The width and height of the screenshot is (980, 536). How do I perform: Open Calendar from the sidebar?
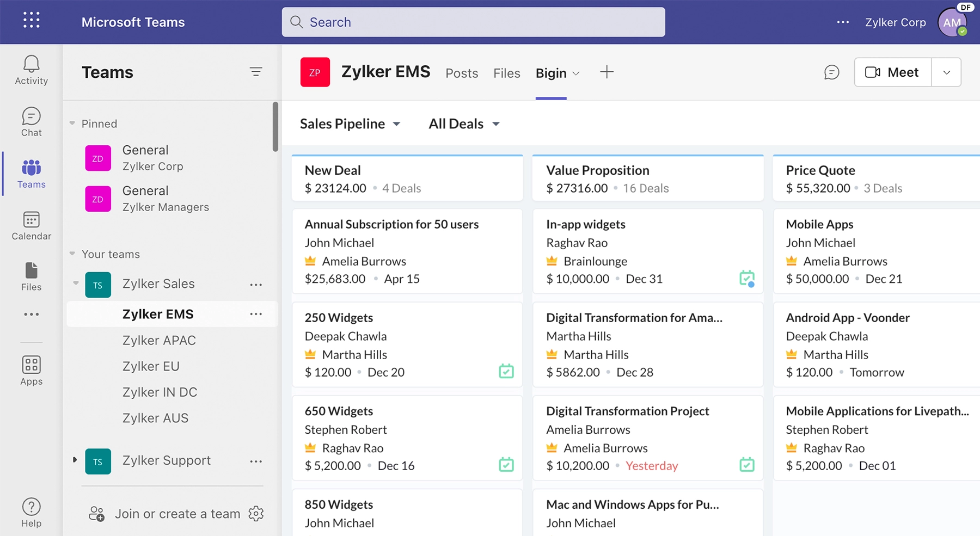(x=31, y=226)
